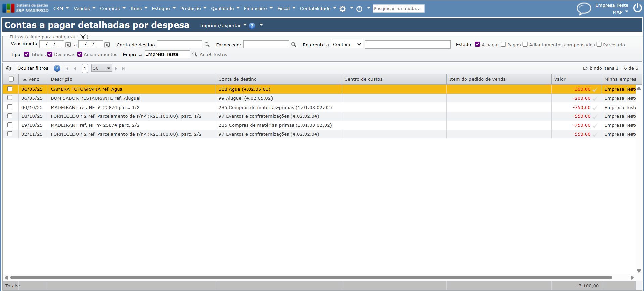Enable the Pagos checkbox

click(x=503, y=44)
